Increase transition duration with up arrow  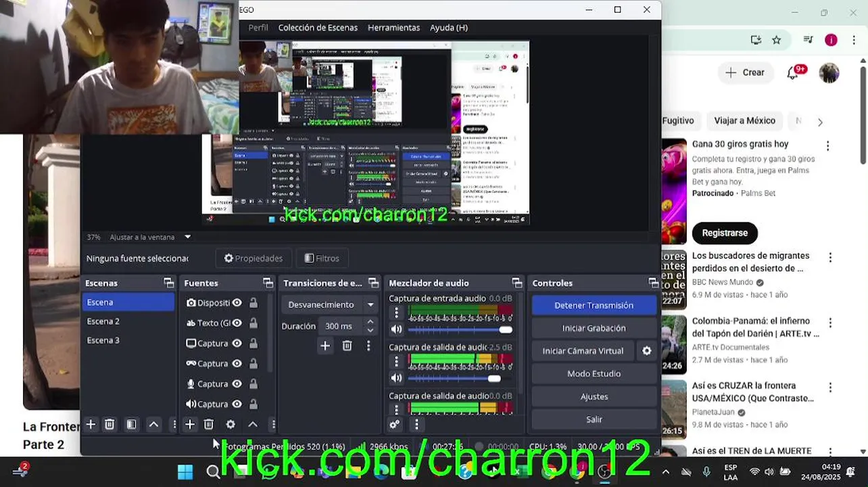[x=370, y=322]
